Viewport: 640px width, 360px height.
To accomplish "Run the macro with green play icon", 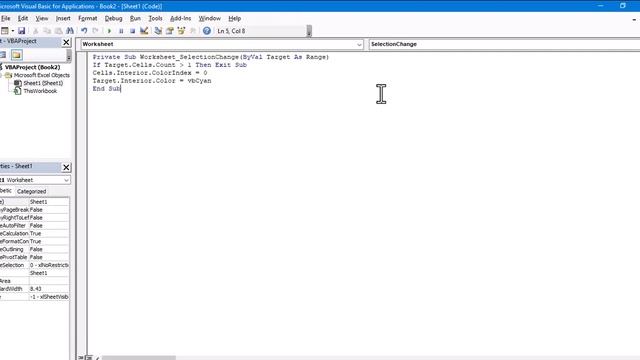I will click(109, 31).
